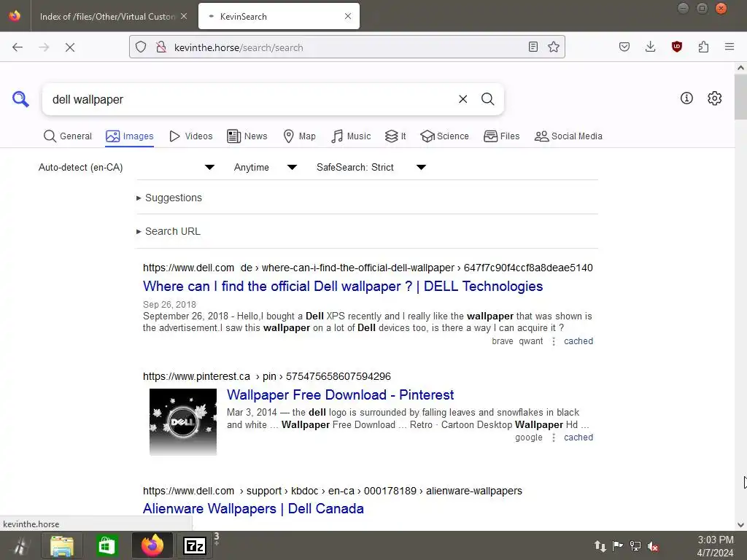Go back with the browser back arrow
This screenshot has width=747, height=560.
tap(18, 47)
